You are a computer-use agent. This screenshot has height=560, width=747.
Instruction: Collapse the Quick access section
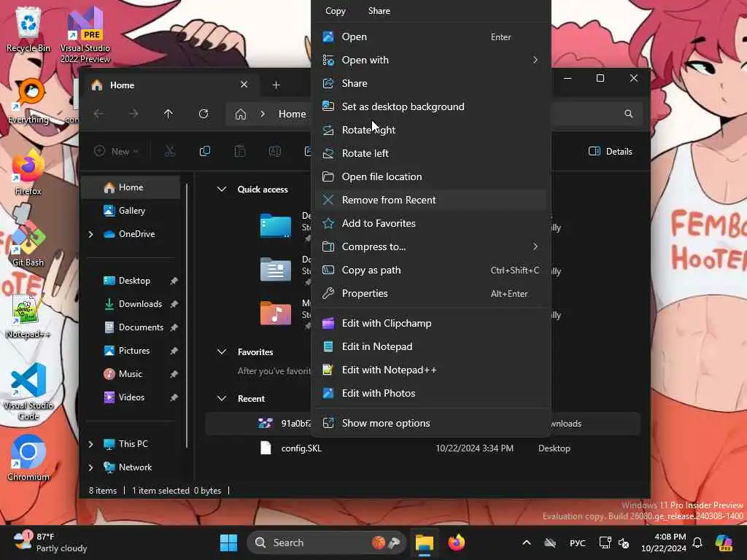coord(222,189)
